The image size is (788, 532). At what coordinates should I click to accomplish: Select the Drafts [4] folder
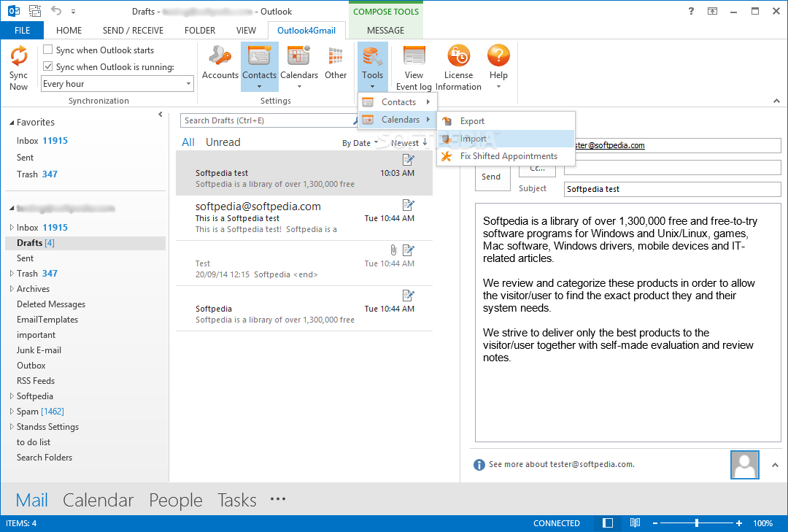(x=85, y=243)
